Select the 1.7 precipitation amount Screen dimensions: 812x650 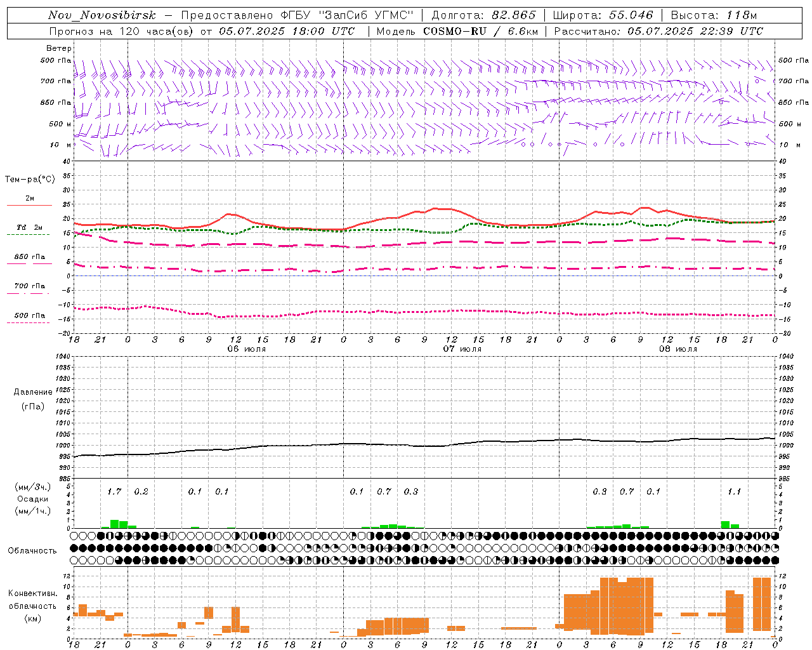pos(114,491)
